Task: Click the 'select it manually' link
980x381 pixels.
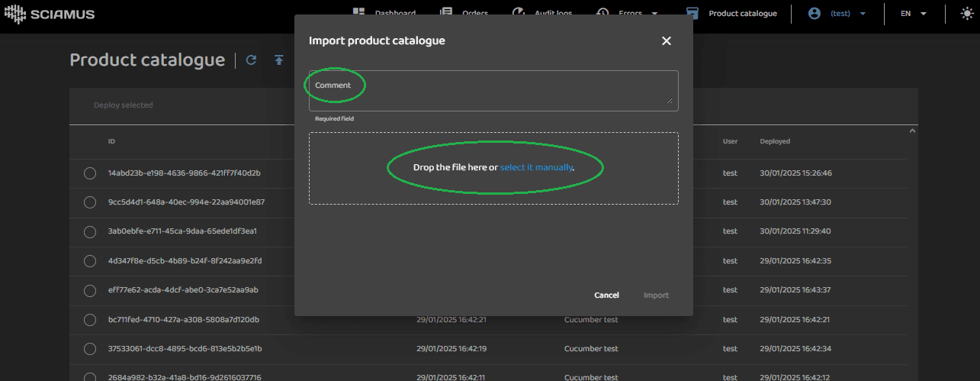Action: [536, 167]
